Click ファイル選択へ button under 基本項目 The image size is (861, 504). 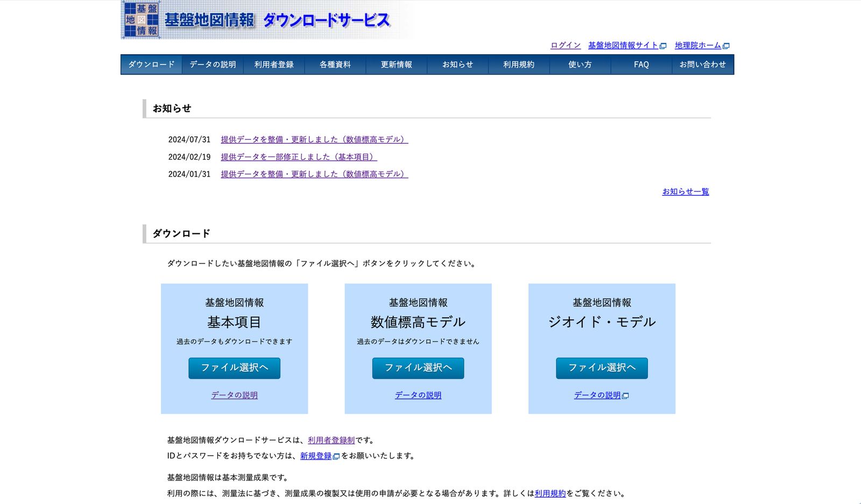click(x=234, y=368)
